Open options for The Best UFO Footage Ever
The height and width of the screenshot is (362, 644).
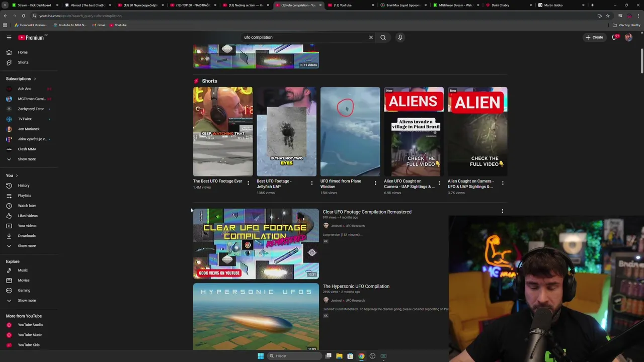coord(248,183)
